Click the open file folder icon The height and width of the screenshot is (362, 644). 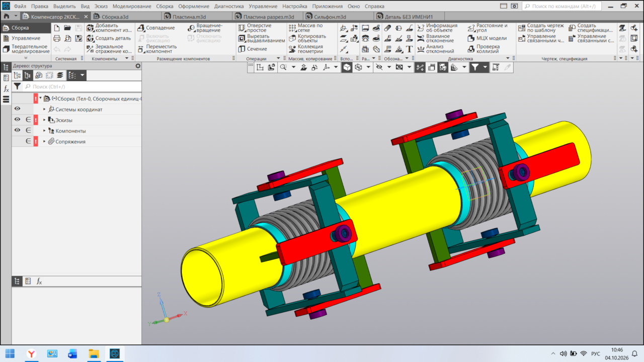(68, 28)
